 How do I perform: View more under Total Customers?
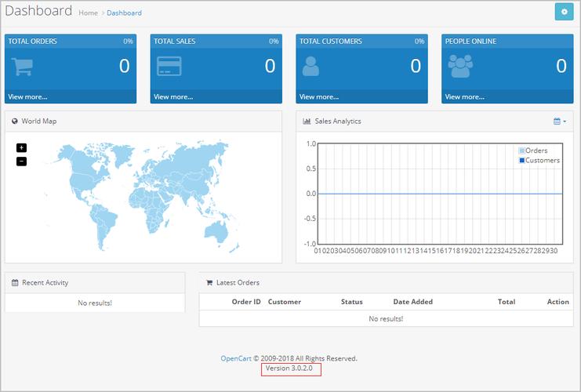pos(319,97)
